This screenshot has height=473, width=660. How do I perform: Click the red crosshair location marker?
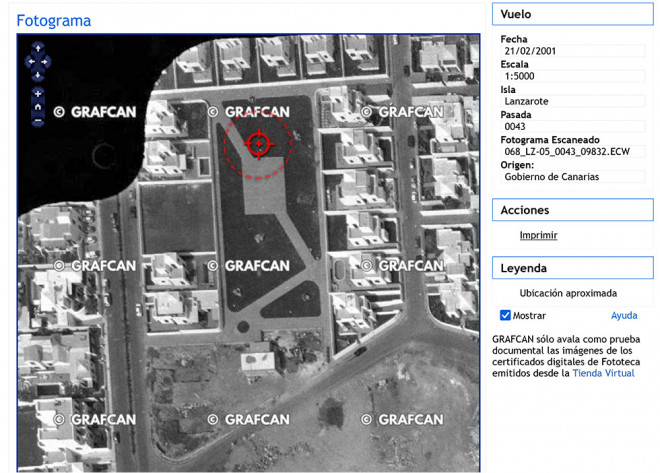pos(258,144)
